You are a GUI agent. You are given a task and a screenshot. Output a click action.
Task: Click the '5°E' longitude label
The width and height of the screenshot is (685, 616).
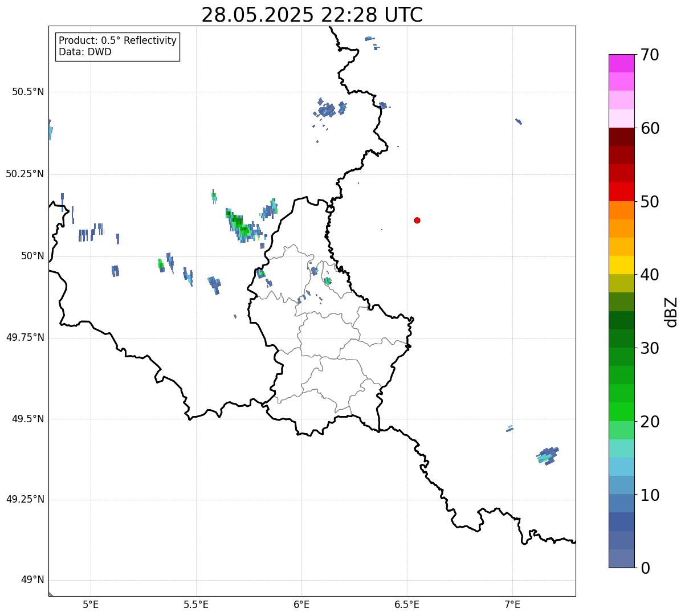pyautogui.click(x=91, y=605)
